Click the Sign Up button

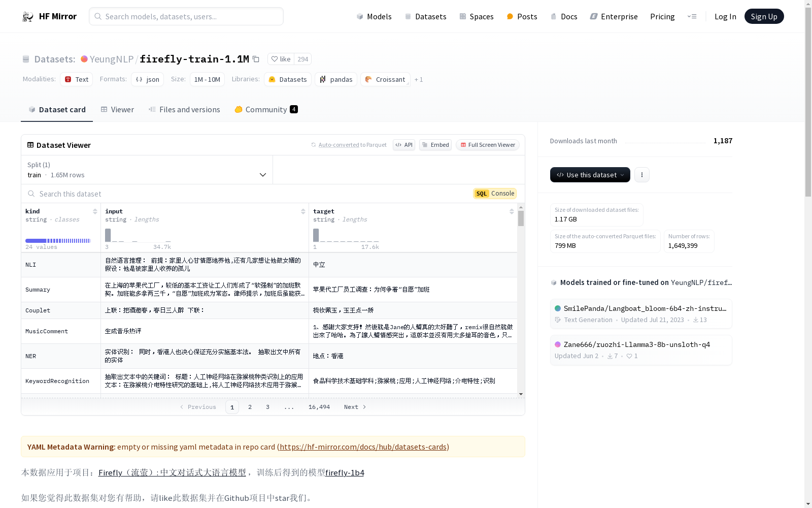point(764,16)
